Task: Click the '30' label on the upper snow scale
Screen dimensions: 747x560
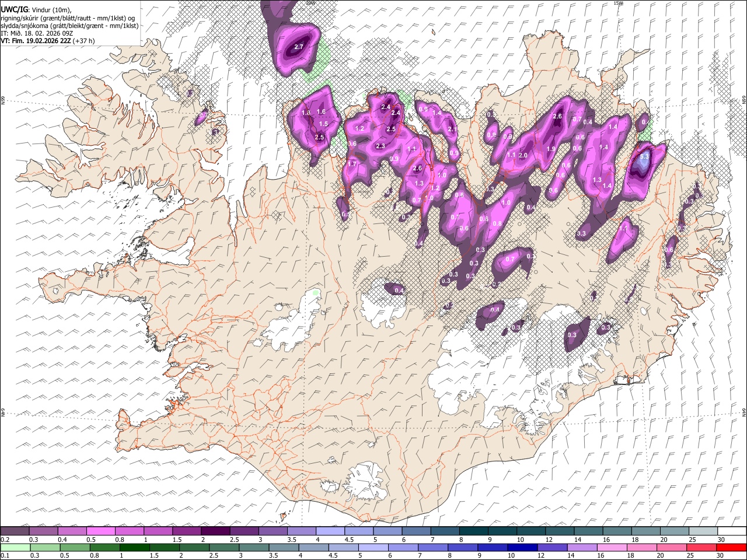Action: click(x=721, y=540)
